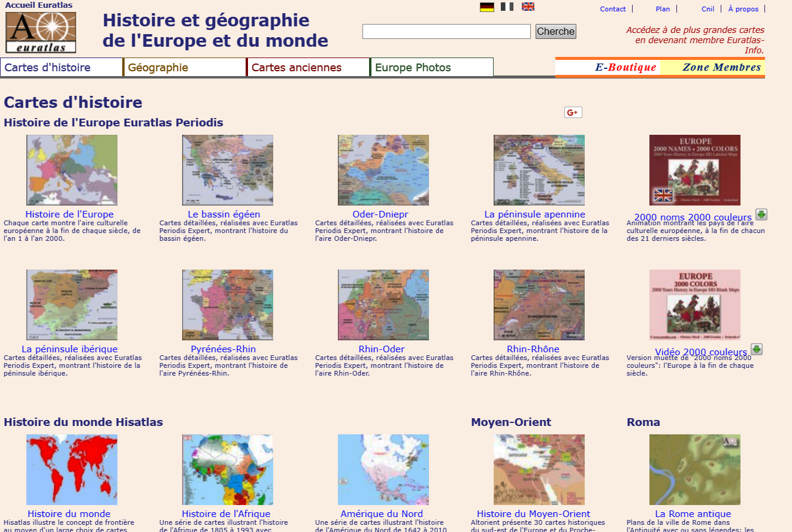Open the Le bassin égéen map thumbnail
Viewport: 792px width, 532px height.
tap(228, 170)
